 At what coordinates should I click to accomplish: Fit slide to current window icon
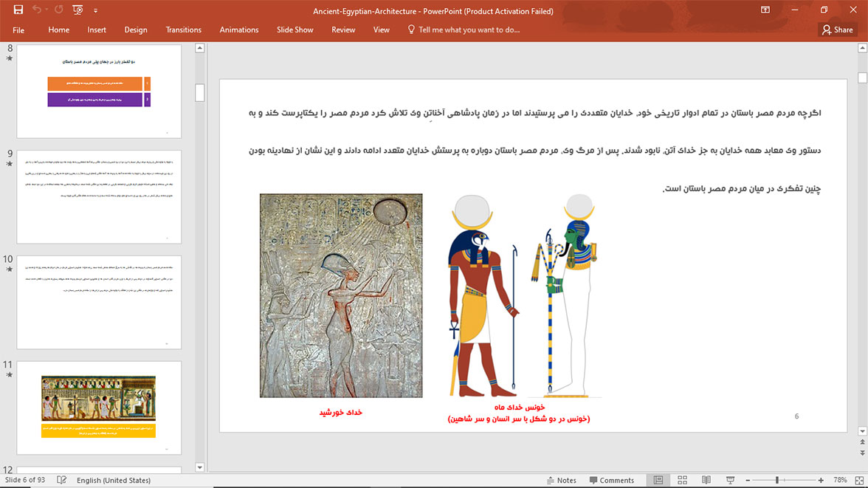point(859,480)
